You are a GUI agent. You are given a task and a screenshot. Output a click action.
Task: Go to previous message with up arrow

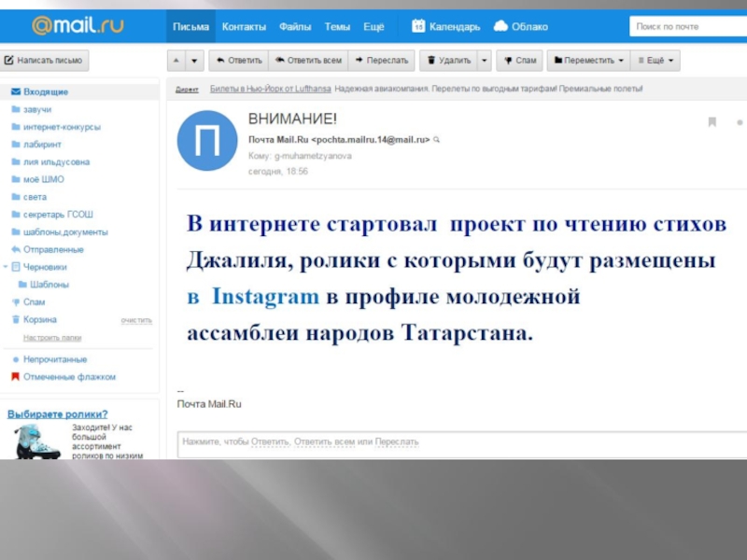coord(176,61)
